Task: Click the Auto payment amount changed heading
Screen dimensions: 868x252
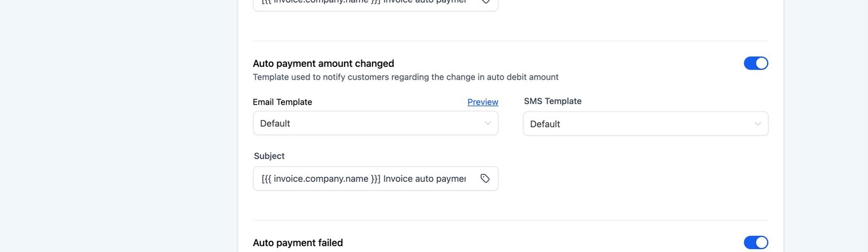Action: pos(323,64)
